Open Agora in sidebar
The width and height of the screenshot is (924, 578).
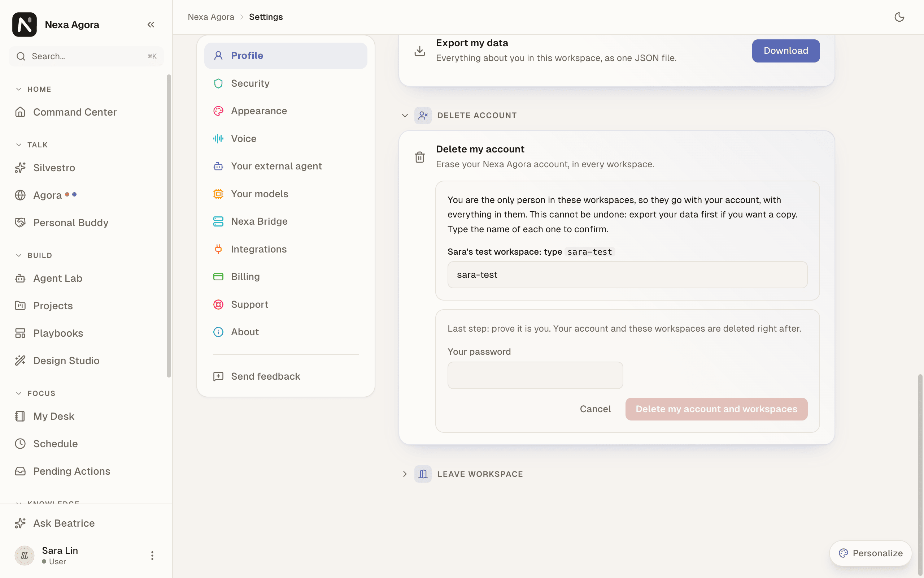coord(86,195)
